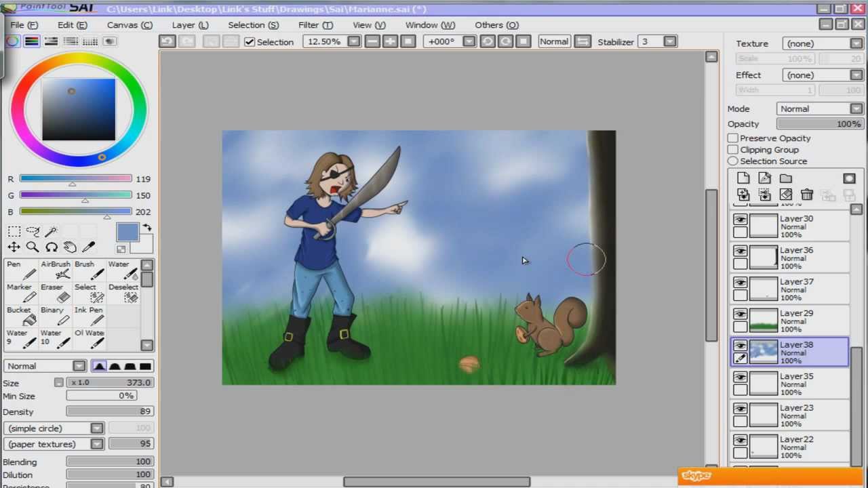Click the Normal view button in toolbar

point(554,41)
